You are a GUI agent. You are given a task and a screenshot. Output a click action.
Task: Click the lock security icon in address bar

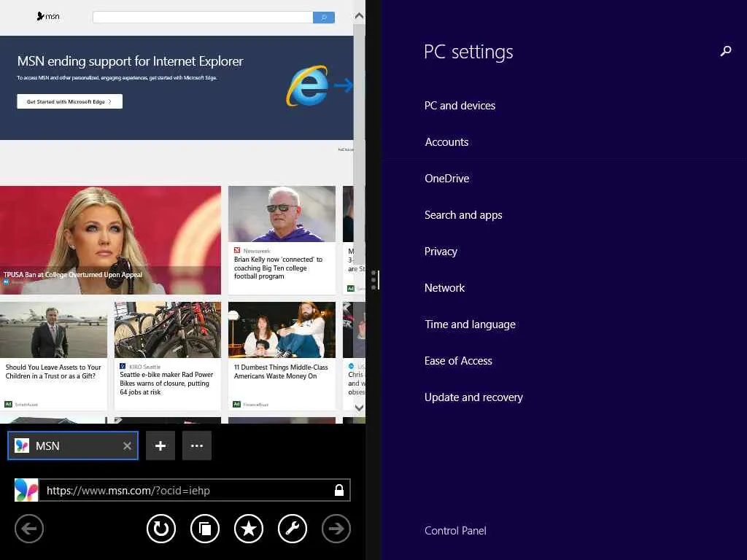coord(339,490)
